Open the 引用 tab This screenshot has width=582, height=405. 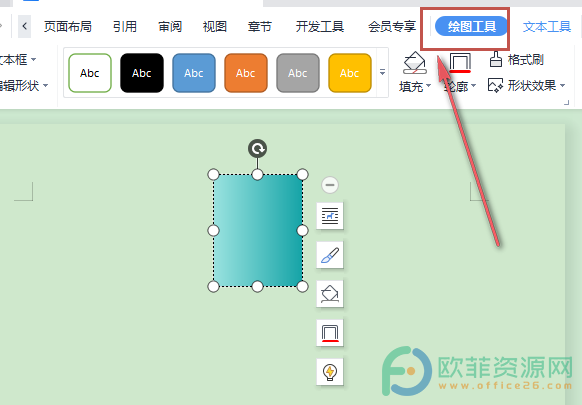pos(125,26)
